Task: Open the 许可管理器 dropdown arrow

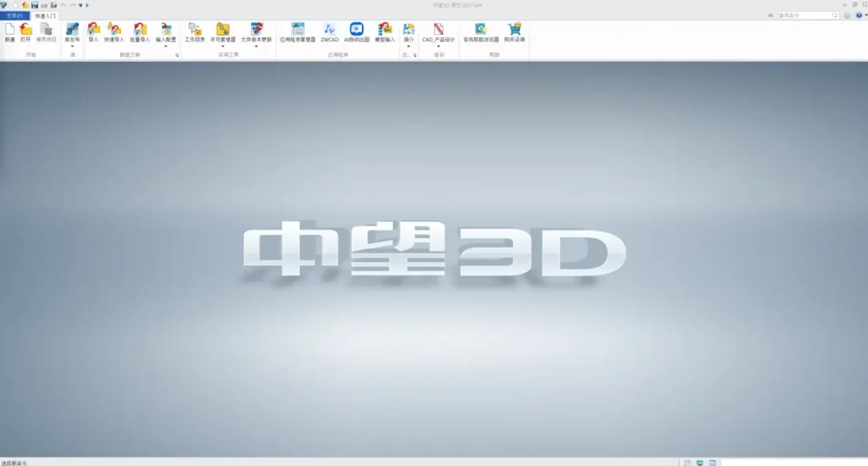Action: click(223, 47)
